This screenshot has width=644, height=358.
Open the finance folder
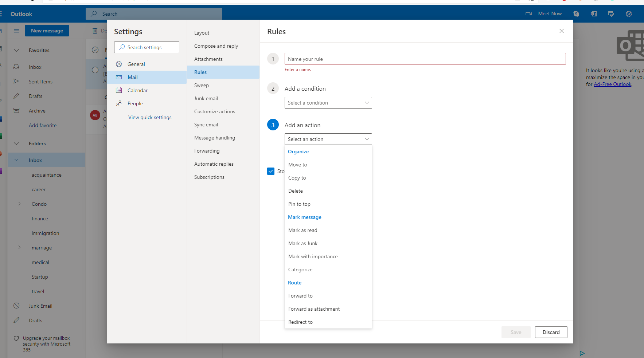coord(46,219)
